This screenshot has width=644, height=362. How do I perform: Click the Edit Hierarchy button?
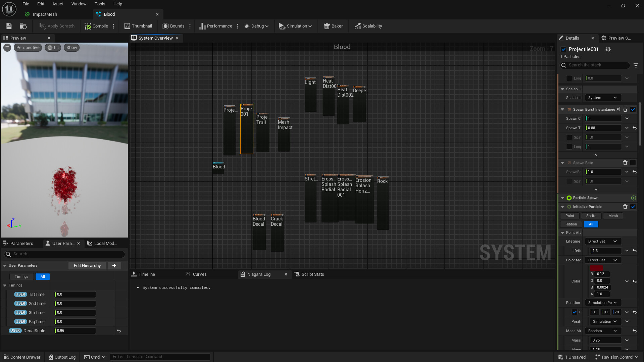pyautogui.click(x=87, y=266)
